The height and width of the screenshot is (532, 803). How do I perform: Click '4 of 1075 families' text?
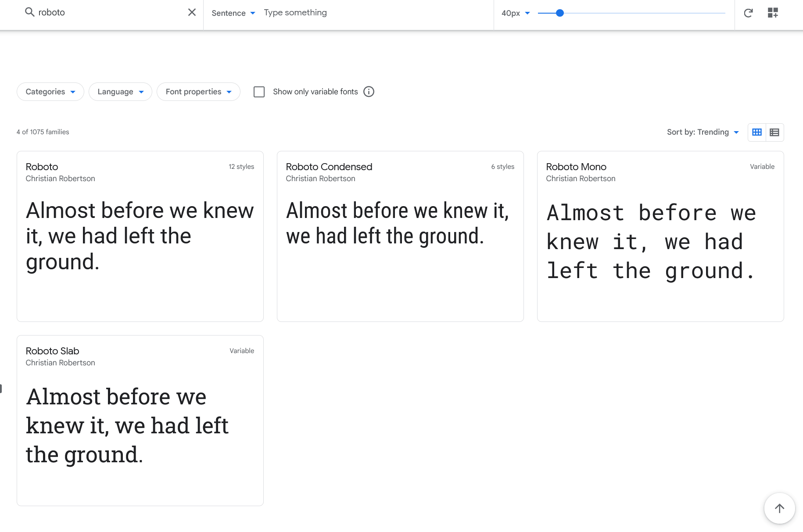[x=43, y=132]
